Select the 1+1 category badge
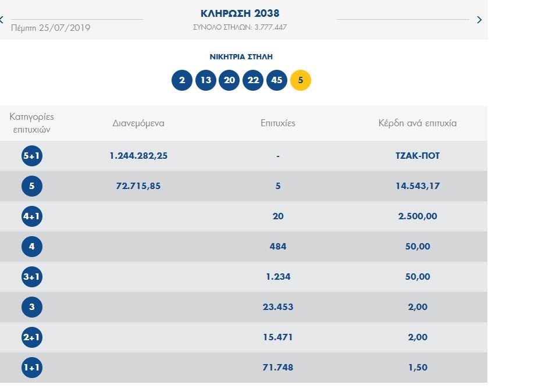 coord(32,368)
